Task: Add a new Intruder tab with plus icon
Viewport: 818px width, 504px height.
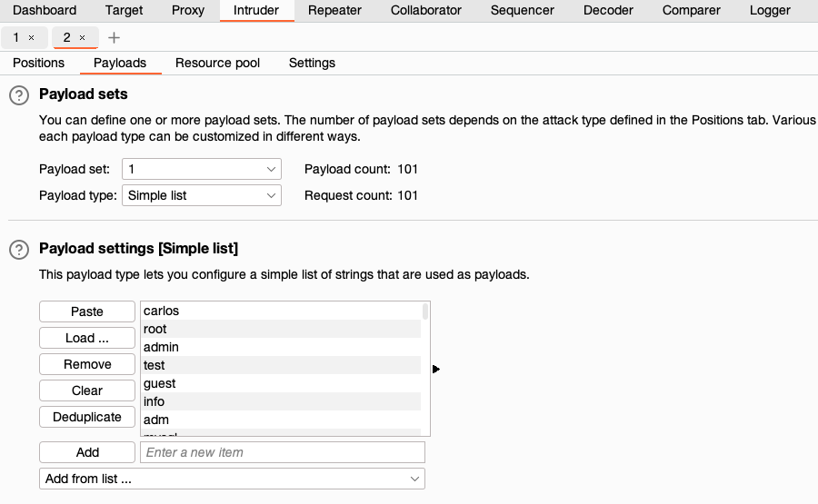Action: [x=114, y=37]
